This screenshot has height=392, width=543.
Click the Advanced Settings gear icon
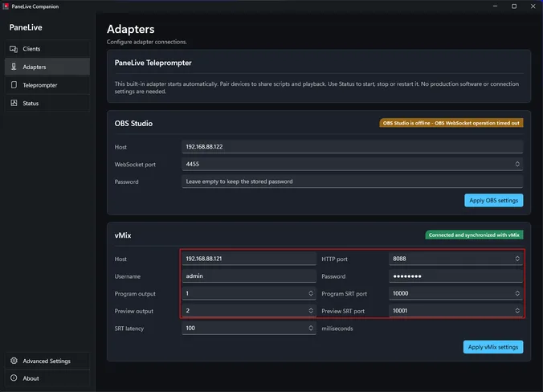pyautogui.click(x=14, y=361)
